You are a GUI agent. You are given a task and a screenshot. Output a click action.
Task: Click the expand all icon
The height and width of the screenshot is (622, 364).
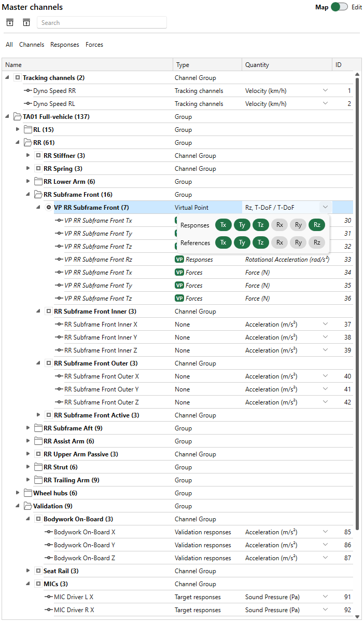[10, 22]
